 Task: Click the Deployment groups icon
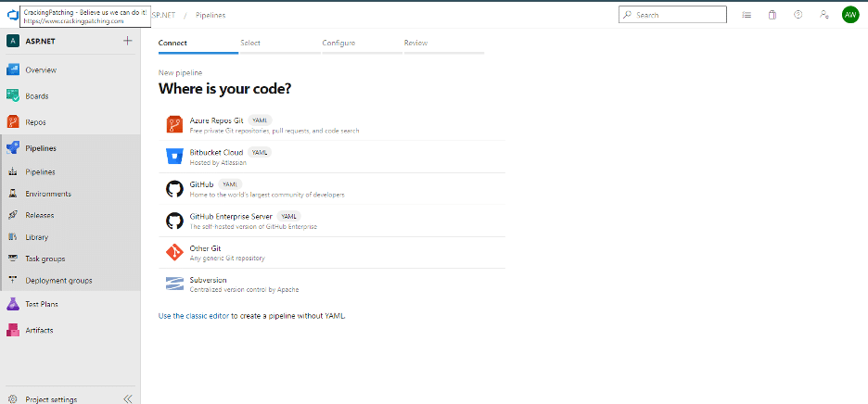[13, 280]
